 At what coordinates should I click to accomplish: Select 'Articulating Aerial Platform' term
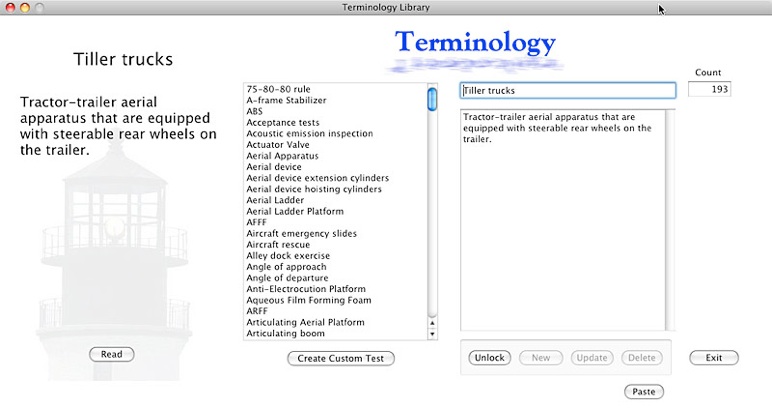tap(305, 322)
